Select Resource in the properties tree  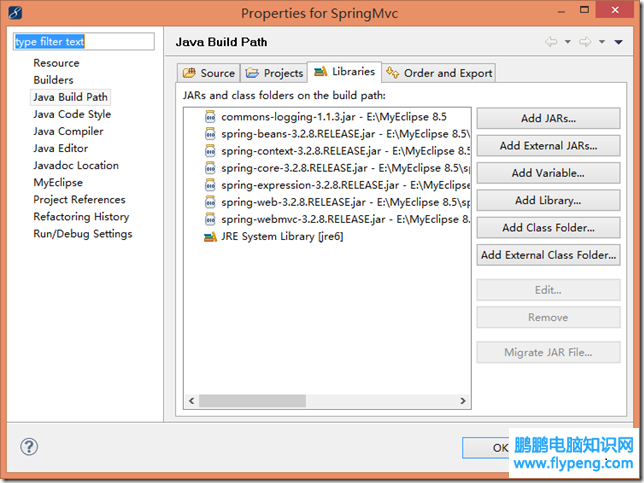click(x=56, y=63)
